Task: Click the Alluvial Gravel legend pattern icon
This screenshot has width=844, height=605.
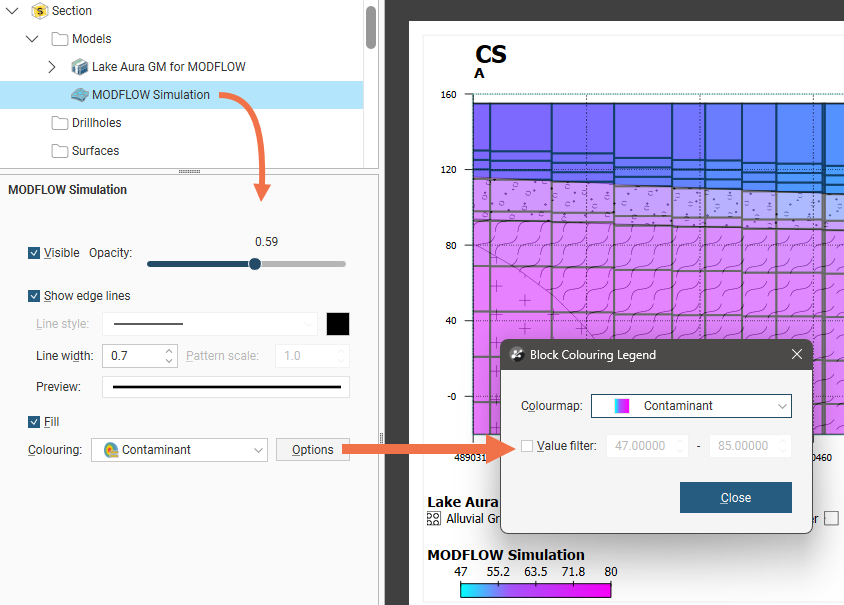Action: pos(434,519)
